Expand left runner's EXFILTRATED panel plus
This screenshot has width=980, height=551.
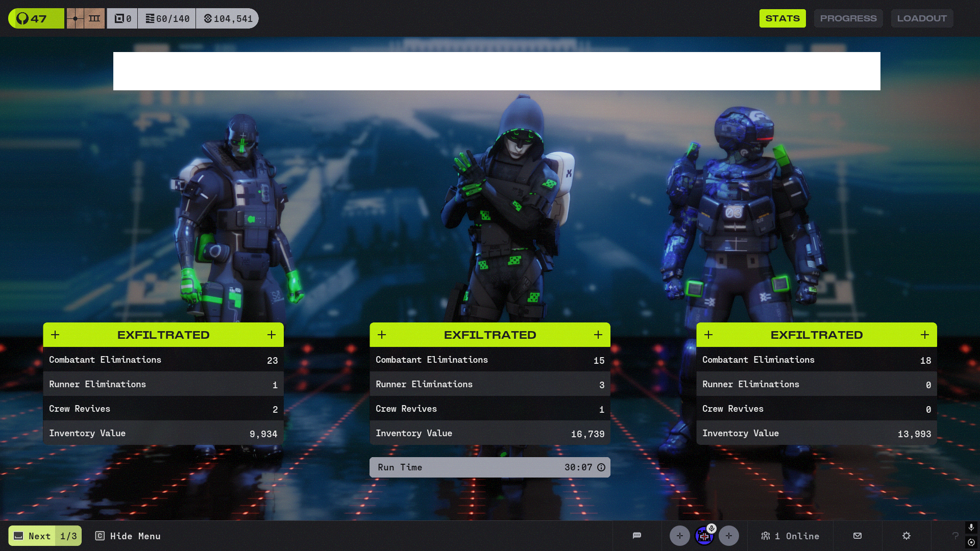click(55, 335)
